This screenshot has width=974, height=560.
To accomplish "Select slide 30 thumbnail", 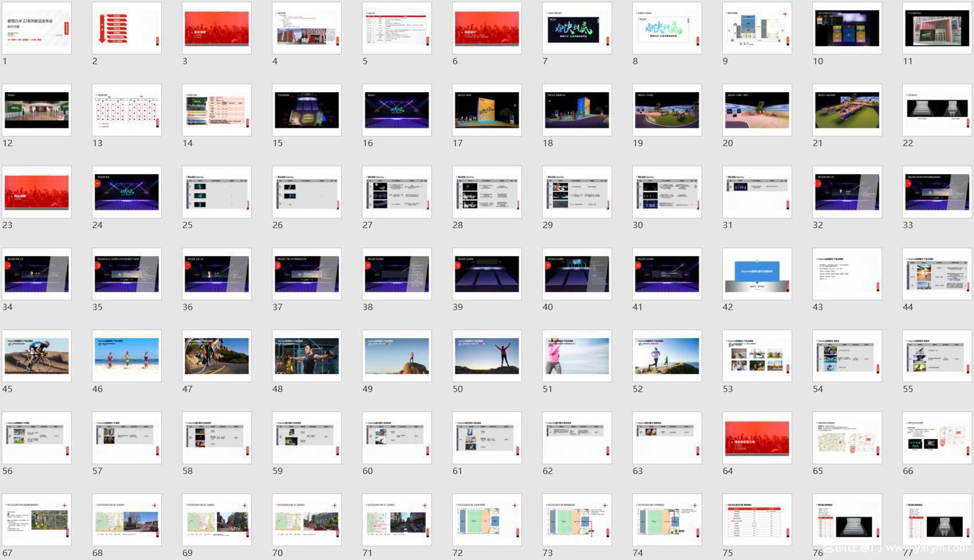I will (x=667, y=192).
